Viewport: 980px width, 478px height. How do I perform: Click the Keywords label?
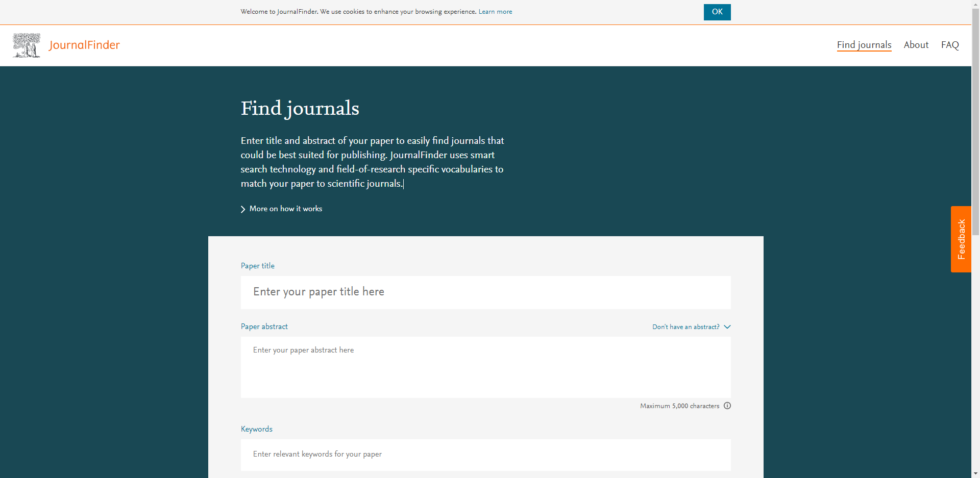click(x=257, y=429)
